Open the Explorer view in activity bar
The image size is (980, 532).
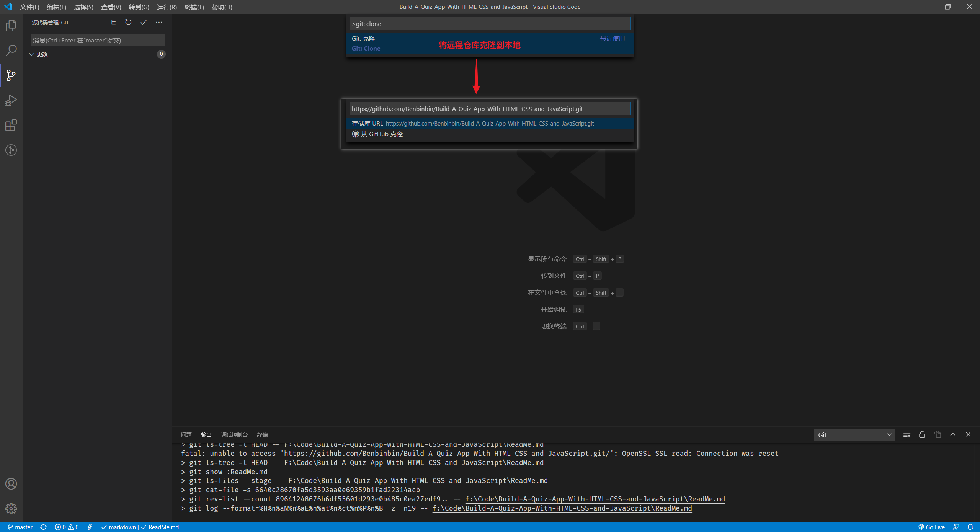click(11, 26)
